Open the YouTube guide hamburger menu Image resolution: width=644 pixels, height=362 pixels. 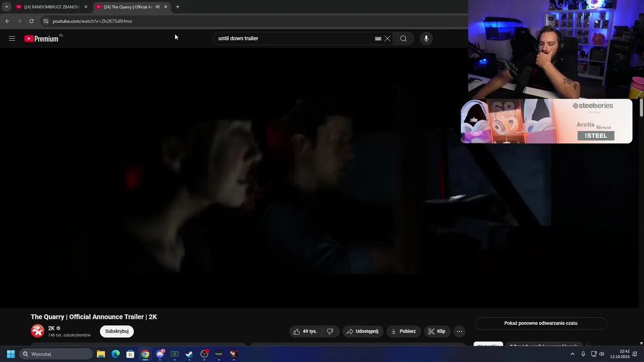[x=12, y=38]
